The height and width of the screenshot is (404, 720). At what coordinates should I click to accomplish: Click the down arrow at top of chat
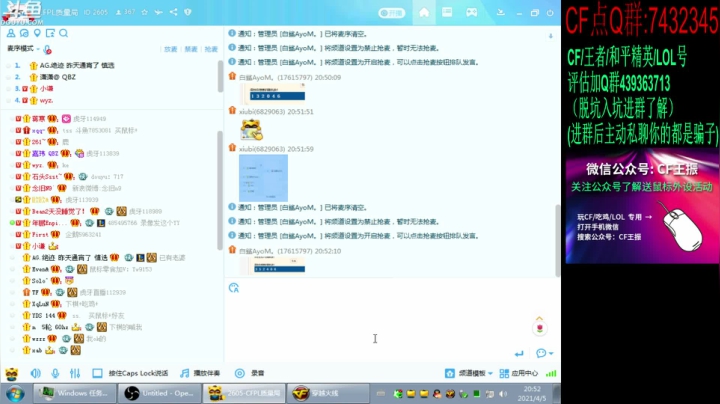tap(551, 36)
